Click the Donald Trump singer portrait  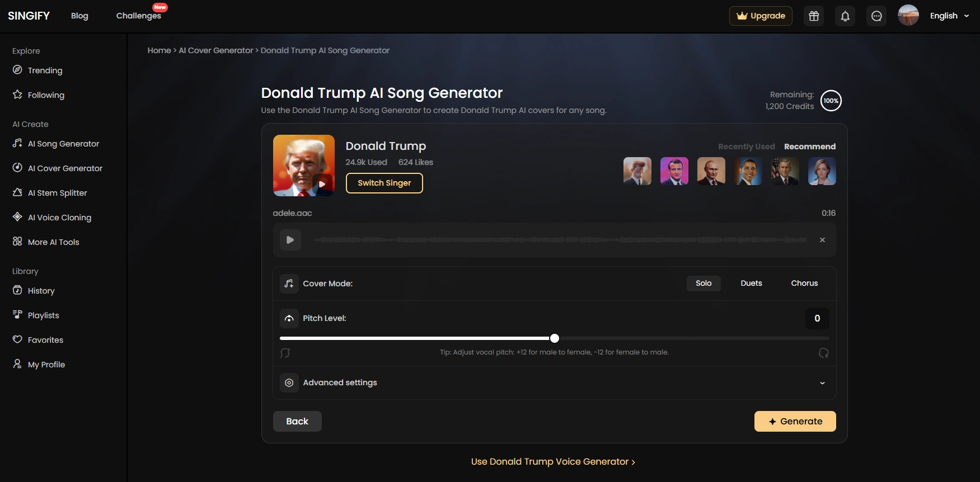(304, 166)
